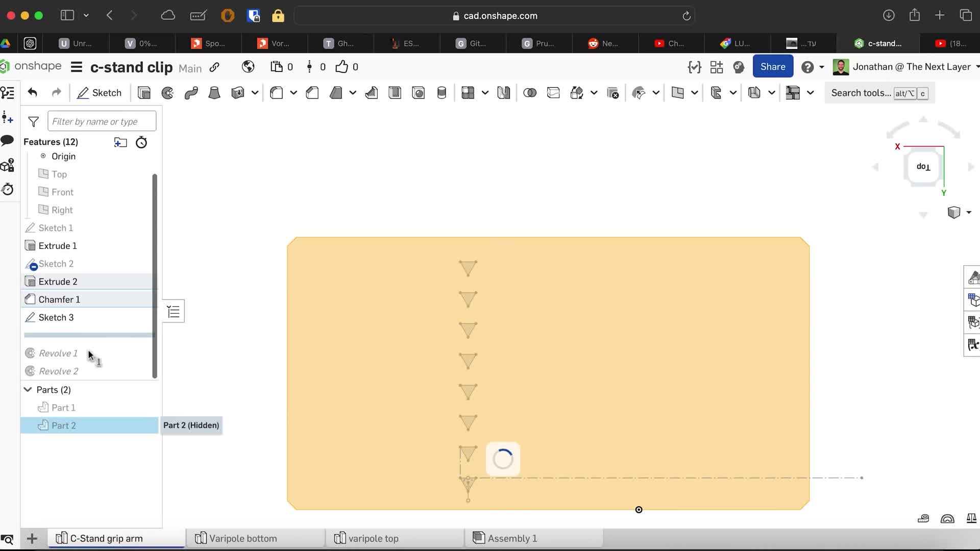Select the Fillet tool icon
This screenshot has height=551, width=980.
(x=276, y=93)
